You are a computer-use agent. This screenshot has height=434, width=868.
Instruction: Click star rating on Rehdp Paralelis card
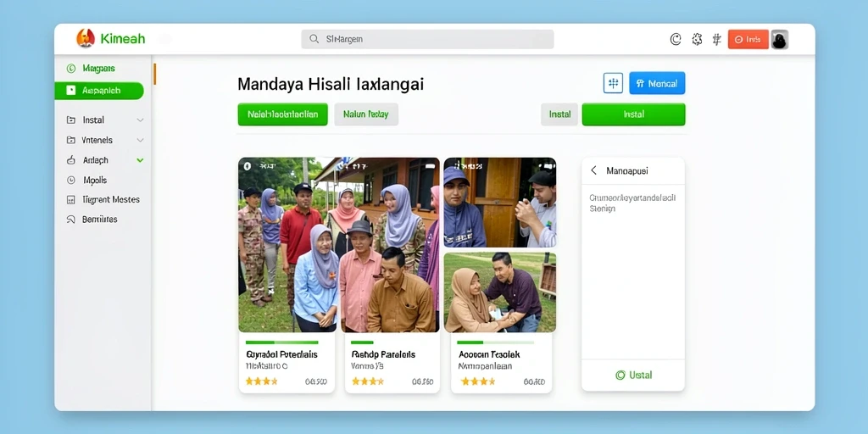[368, 381]
